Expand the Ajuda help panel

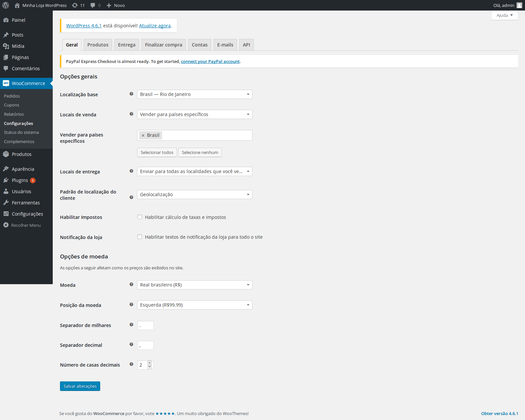[505, 15]
